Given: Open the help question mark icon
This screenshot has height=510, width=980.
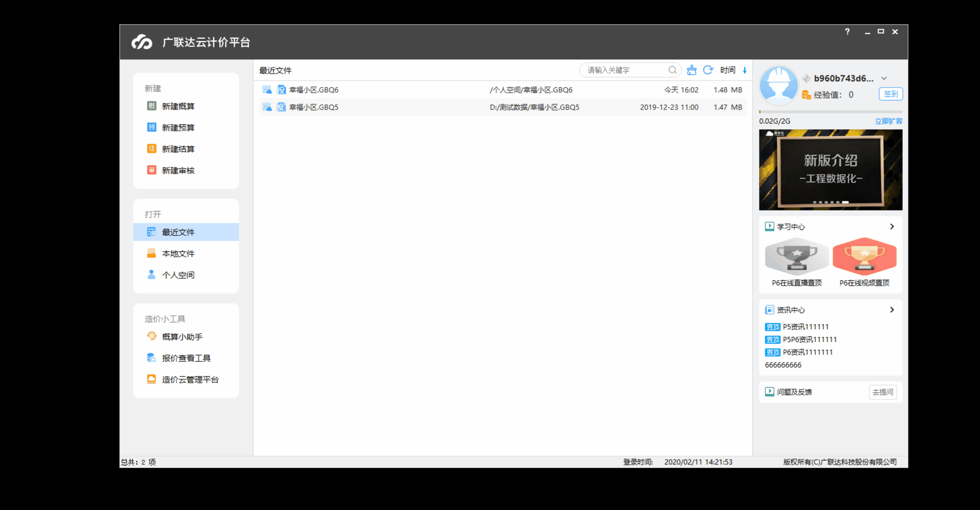Looking at the screenshot, I should (847, 32).
